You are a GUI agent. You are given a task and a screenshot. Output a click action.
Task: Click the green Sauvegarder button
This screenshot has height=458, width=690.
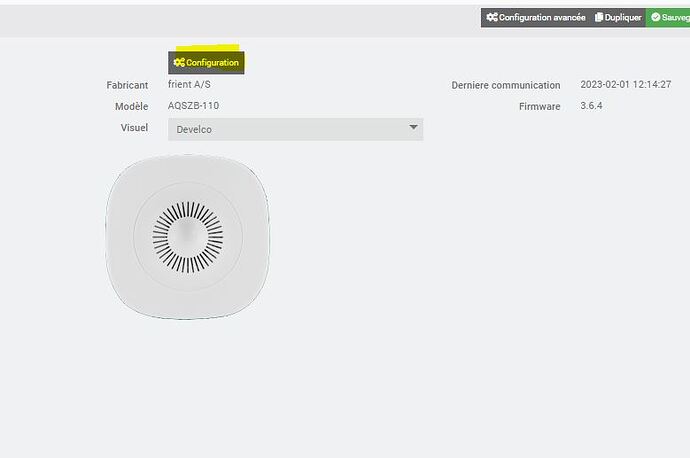668,18
